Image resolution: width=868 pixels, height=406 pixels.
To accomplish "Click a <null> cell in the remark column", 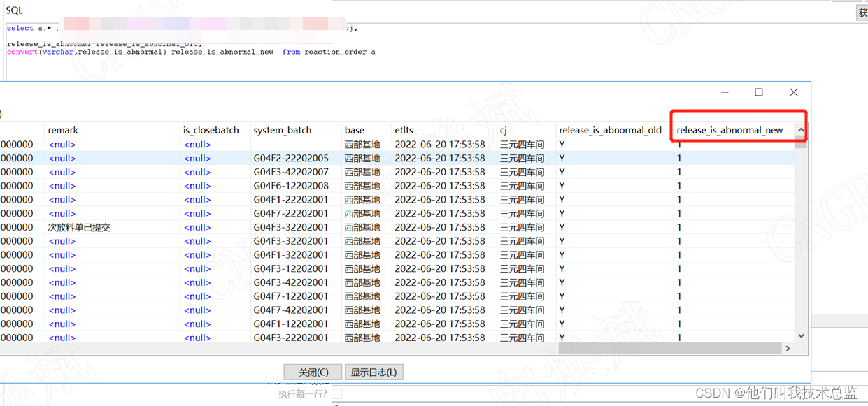I will point(62,144).
